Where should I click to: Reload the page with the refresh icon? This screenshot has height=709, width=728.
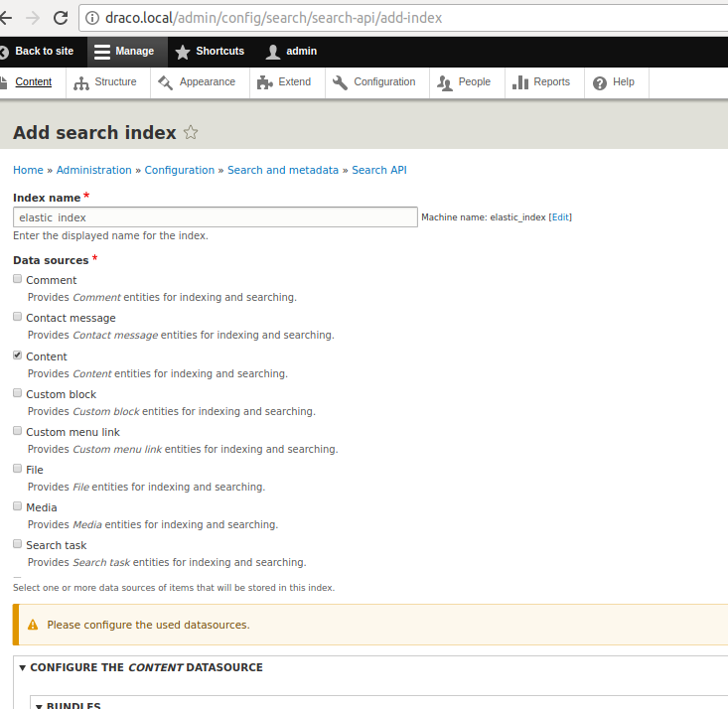61,18
